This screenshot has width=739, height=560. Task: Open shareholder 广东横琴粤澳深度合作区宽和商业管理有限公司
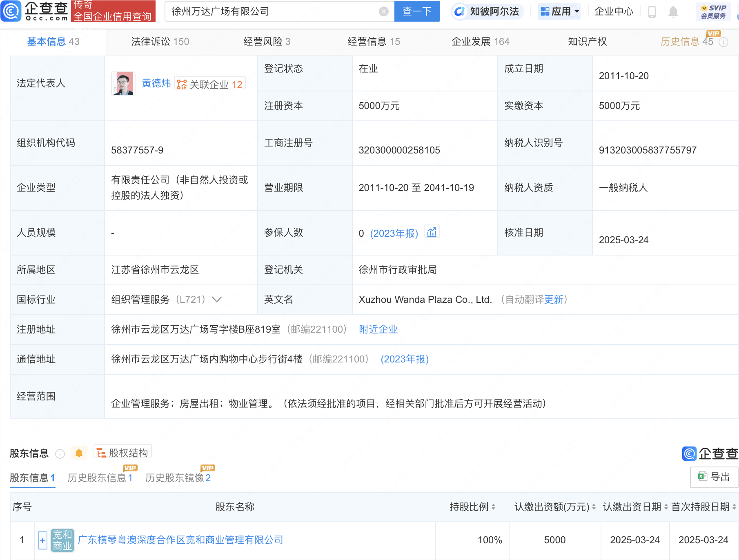[180, 540]
